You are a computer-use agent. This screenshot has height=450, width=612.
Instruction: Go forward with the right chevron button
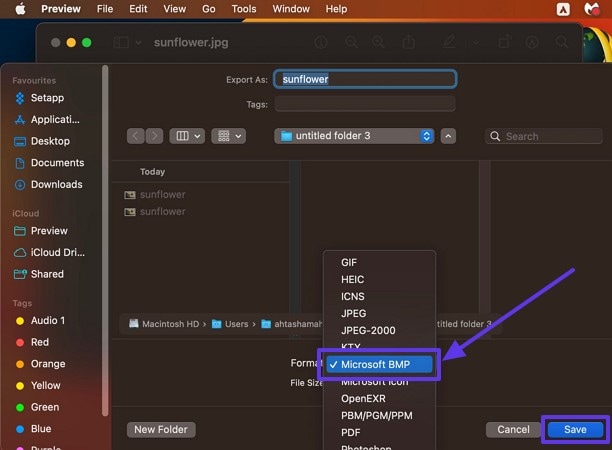[x=155, y=136]
